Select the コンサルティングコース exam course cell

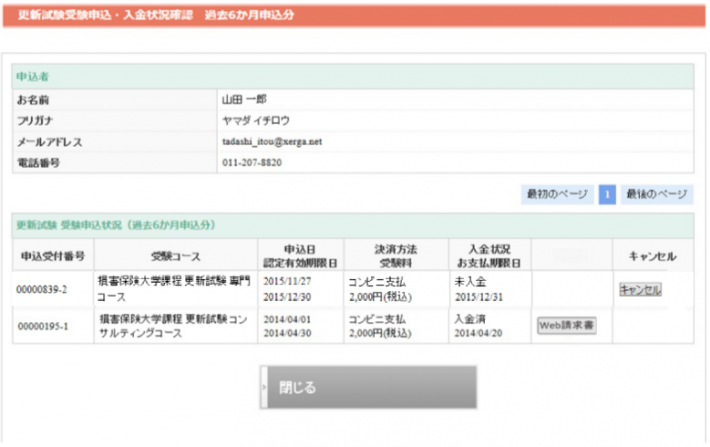coord(173,325)
